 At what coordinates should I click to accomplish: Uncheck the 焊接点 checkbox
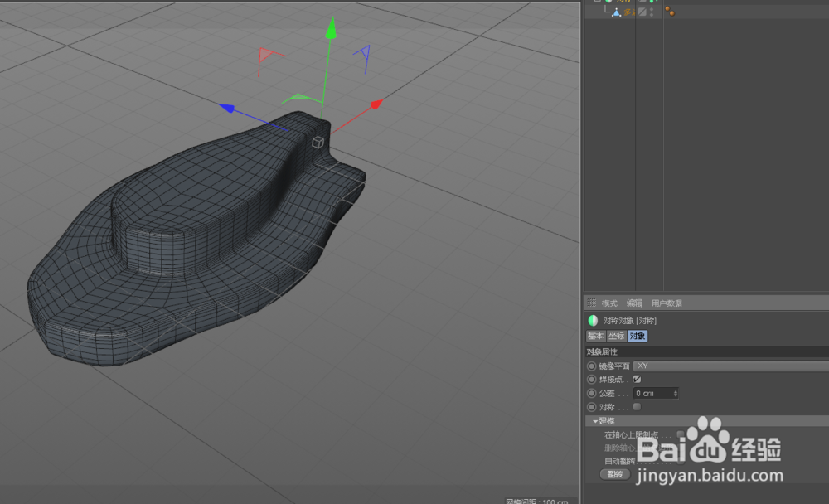point(637,379)
